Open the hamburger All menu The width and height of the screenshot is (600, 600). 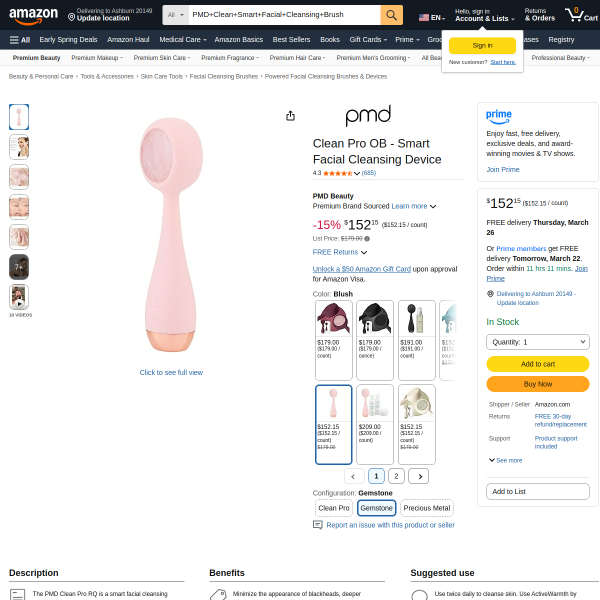20,40
